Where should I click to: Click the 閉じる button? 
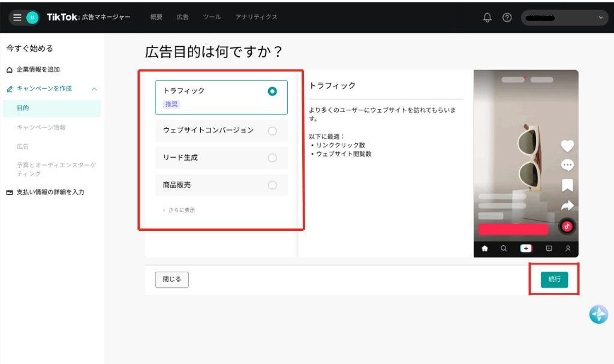click(171, 279)
